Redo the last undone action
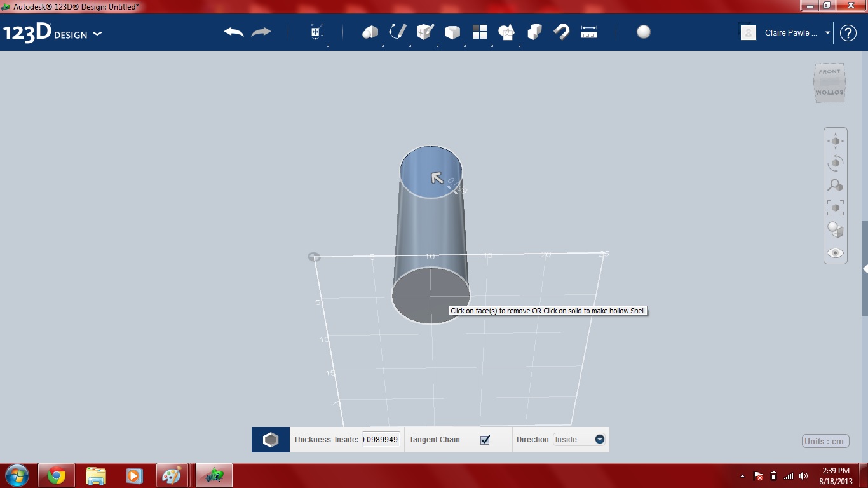 pyautogui.click(x=261, y=32)
